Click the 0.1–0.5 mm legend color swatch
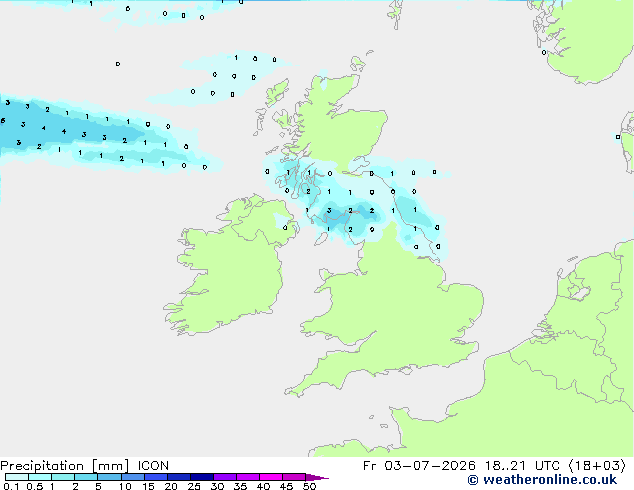Screen dimensions: 634x490 (17, 477)
